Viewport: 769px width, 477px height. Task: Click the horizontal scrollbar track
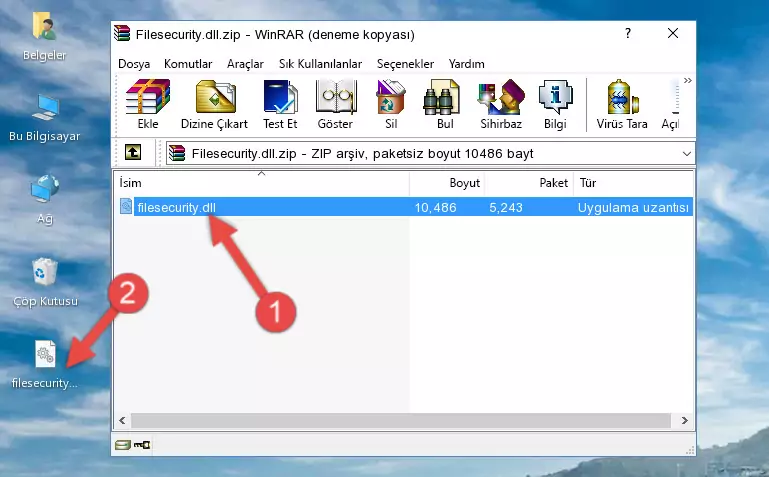coord(400,421)
